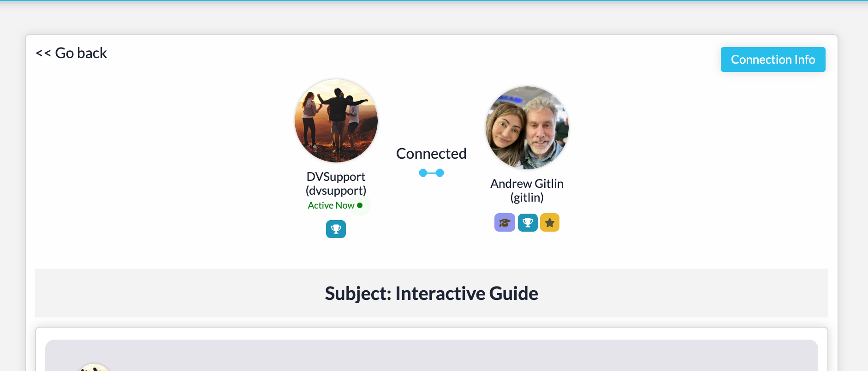Open the Connection Info button
The width and height of the screenshot is (868, 371).
point(773,60)
